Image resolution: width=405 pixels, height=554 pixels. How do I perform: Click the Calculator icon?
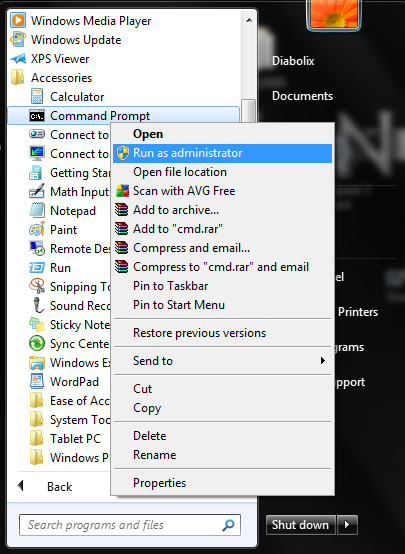pos(37,96)
